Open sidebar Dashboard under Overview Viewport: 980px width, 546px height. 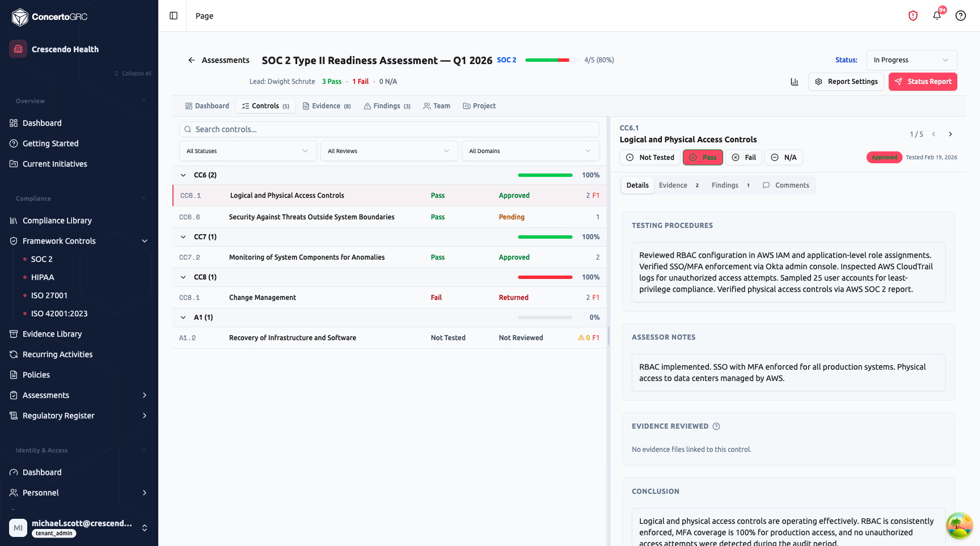(42, 123)
